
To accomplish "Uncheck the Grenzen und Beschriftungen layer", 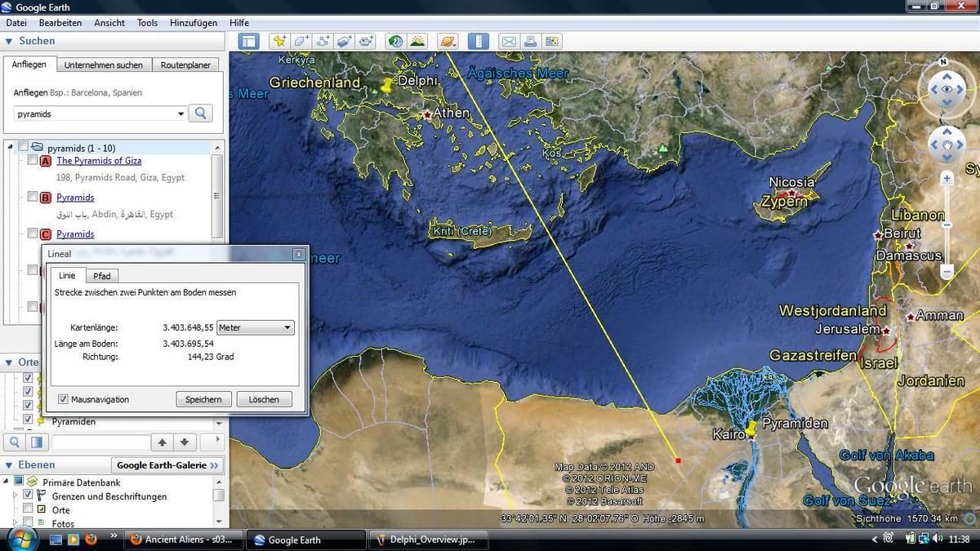I will coord(28,495).
